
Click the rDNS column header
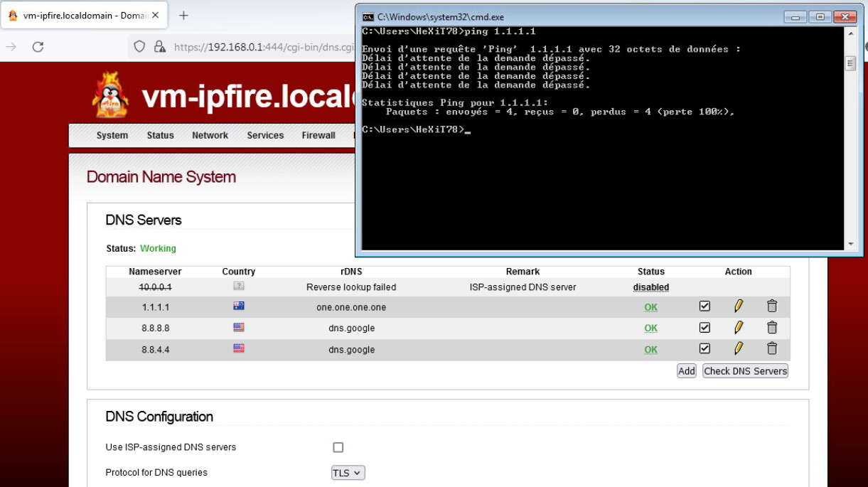351,272
